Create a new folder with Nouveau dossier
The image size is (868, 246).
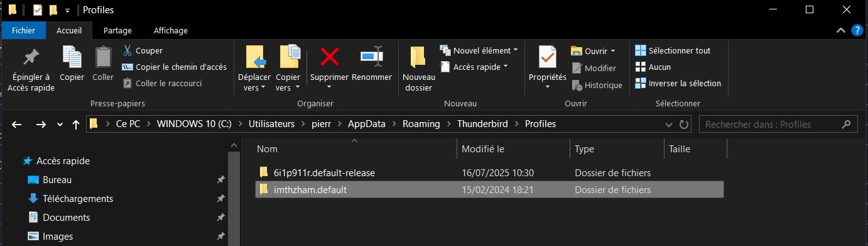[x=418, y=69]
